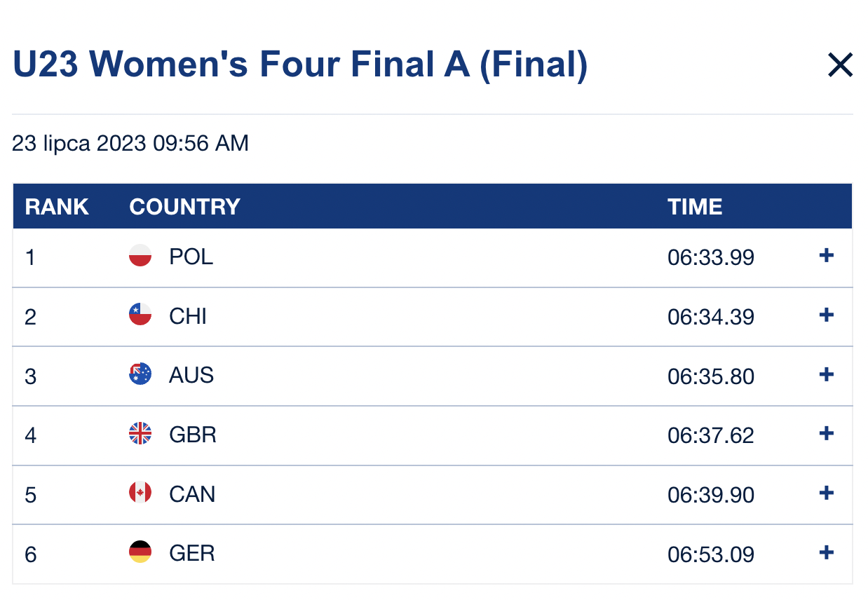
Task: Expand the AUS crew details
Action: 827,374
